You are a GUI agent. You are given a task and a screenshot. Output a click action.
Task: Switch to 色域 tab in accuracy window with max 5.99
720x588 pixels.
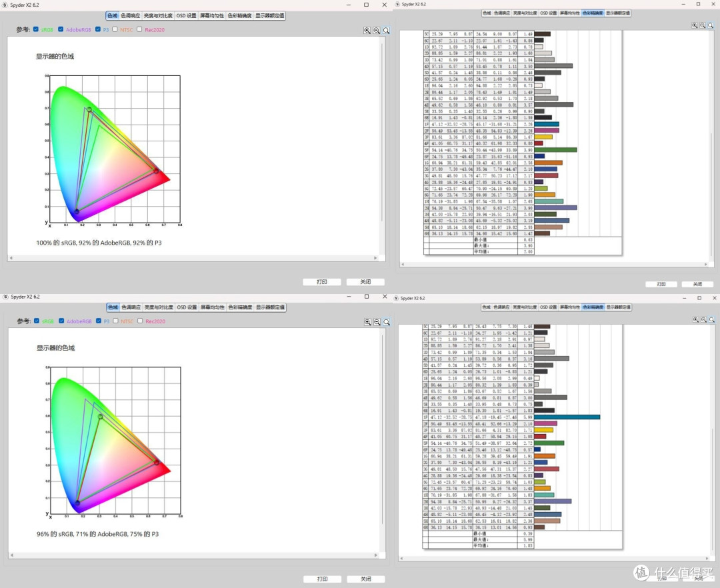pos(486,307)
